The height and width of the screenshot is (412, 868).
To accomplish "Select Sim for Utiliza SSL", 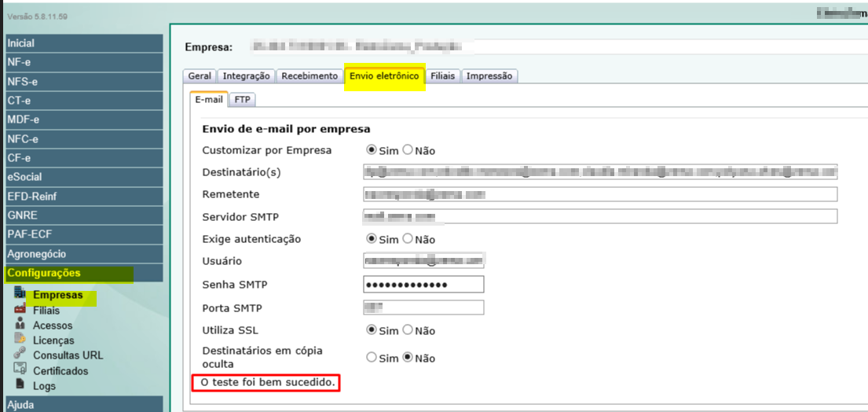I will coord(372,330).
